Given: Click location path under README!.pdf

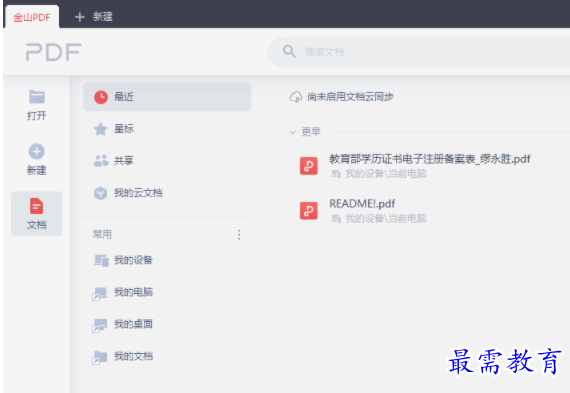Looking at the screenshot, I should 386,218.
